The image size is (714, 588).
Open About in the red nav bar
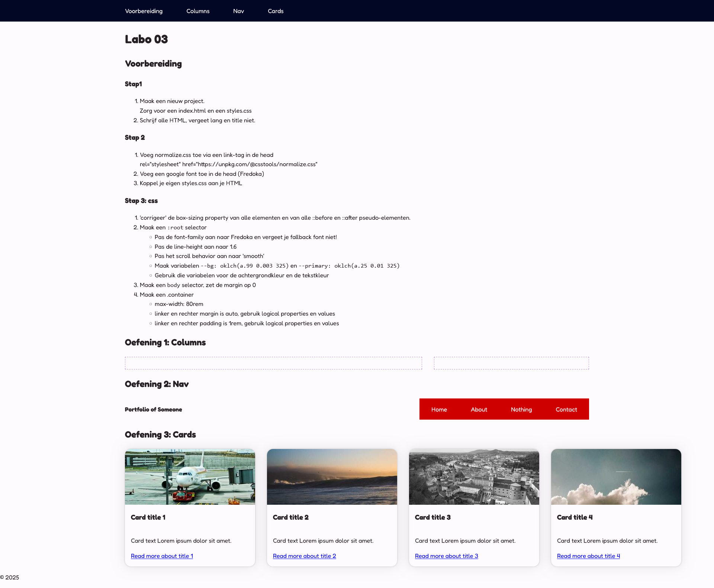[479, 409]
